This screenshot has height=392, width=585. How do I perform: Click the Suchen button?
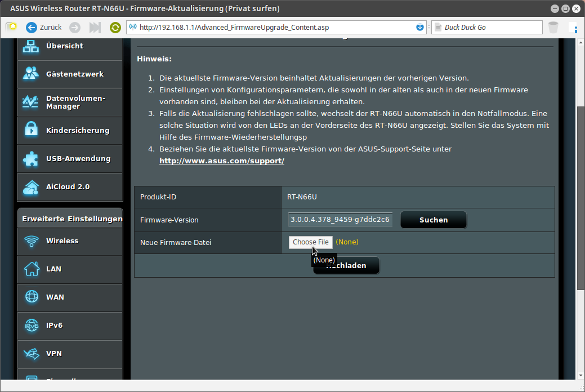pyautogui.click(x=434, y=220)
